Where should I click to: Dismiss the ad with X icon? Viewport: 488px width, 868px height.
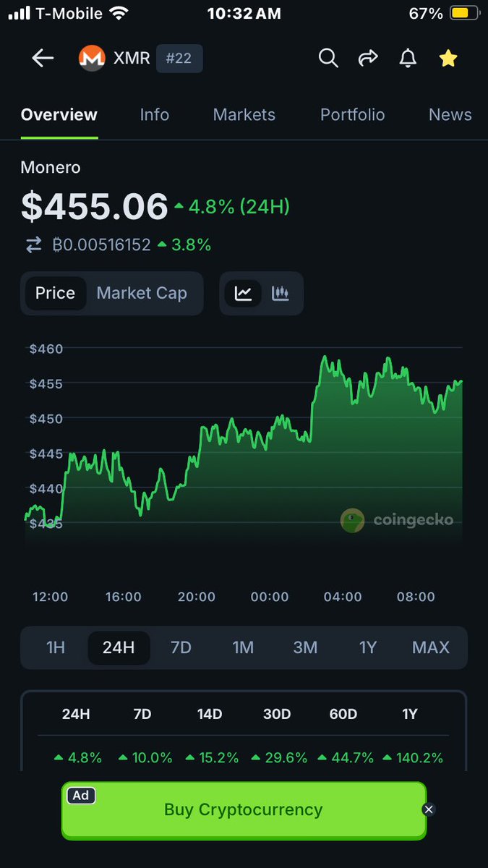click(x=429, y=809)
